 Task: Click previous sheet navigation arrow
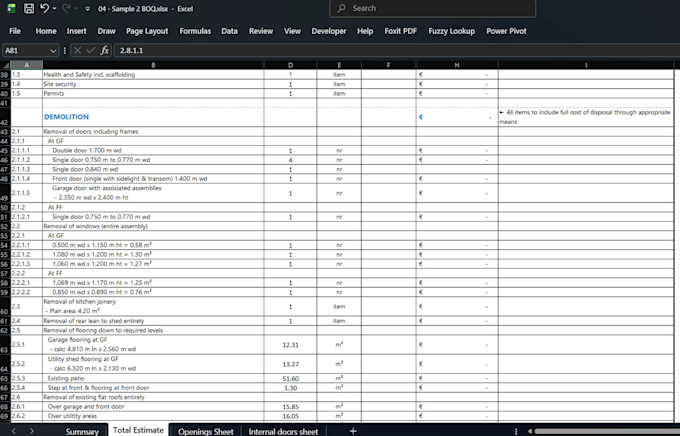(x=14, y=431)
